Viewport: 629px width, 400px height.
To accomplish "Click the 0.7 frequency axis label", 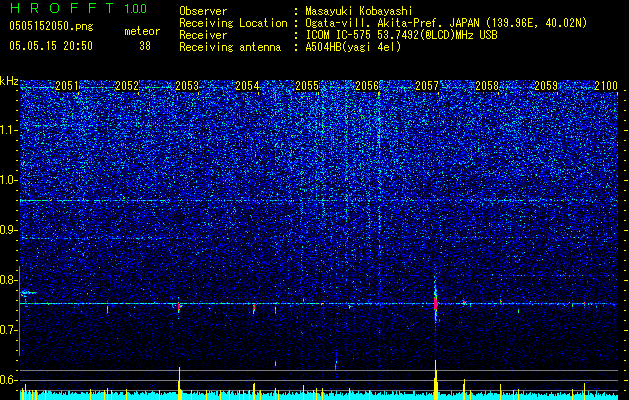I will point(9,330).
